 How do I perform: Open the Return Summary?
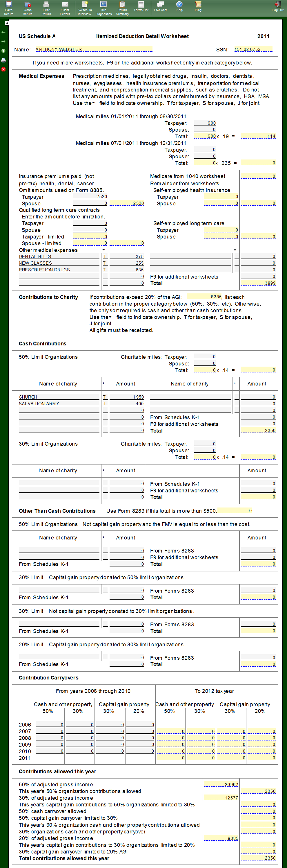click(x=122, y=8)
